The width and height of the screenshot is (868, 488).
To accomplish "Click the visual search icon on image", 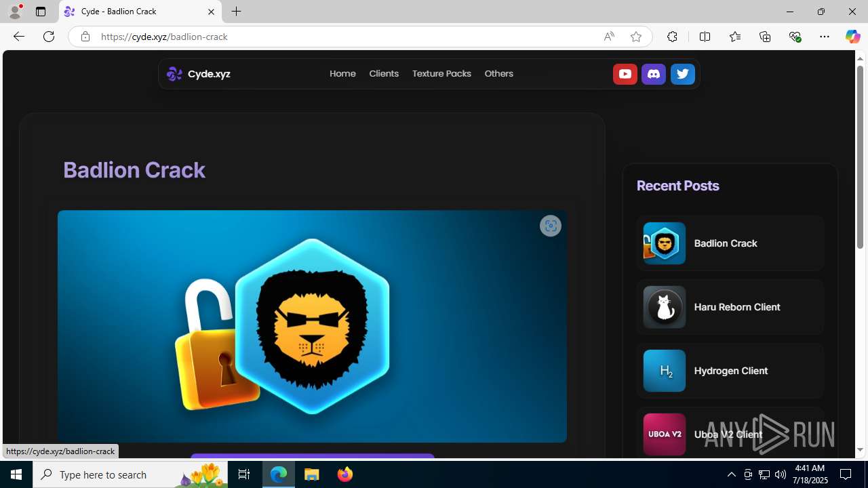I will tap(551, 226).
